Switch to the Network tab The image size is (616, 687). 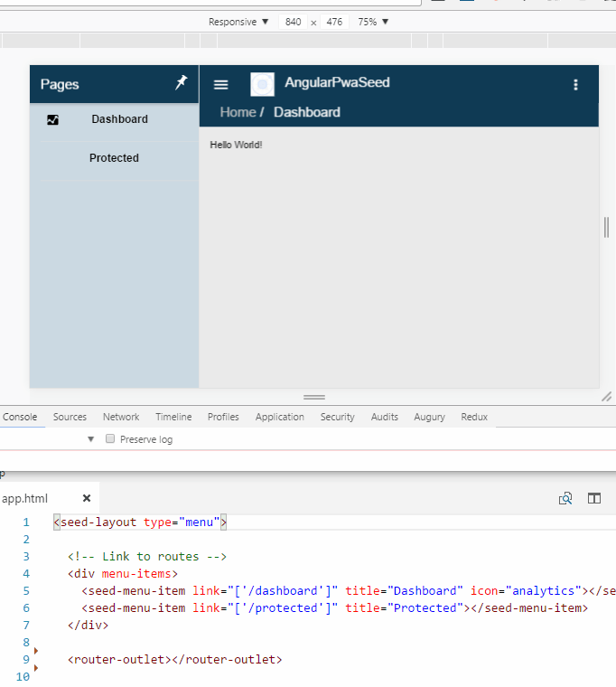(121, 417)
